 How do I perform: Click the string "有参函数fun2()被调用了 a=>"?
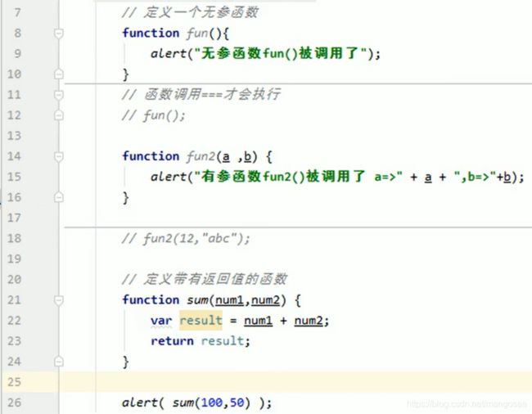(298, 177)
